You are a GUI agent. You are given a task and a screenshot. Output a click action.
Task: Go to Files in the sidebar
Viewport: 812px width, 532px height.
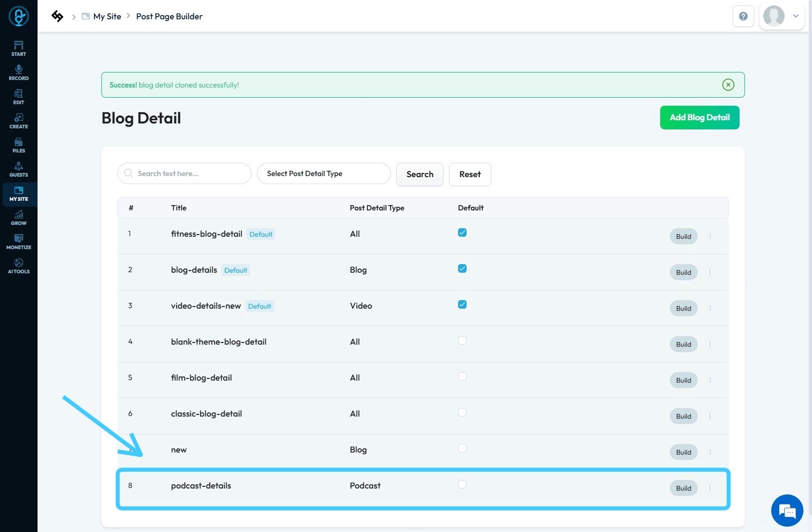pos(19,145)
